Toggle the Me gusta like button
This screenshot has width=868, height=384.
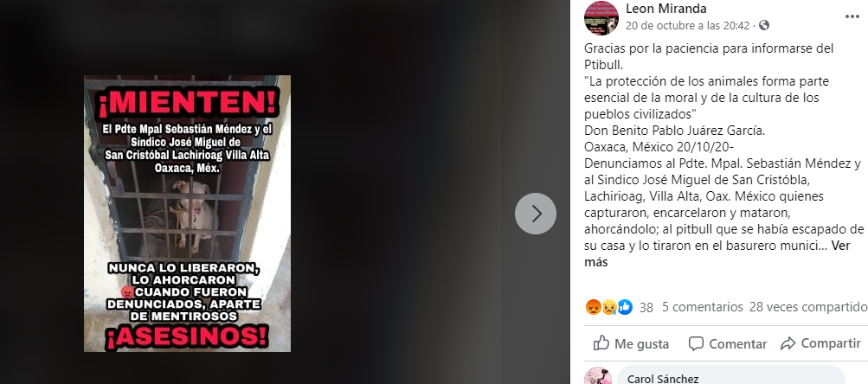click(x=631, y=343)
